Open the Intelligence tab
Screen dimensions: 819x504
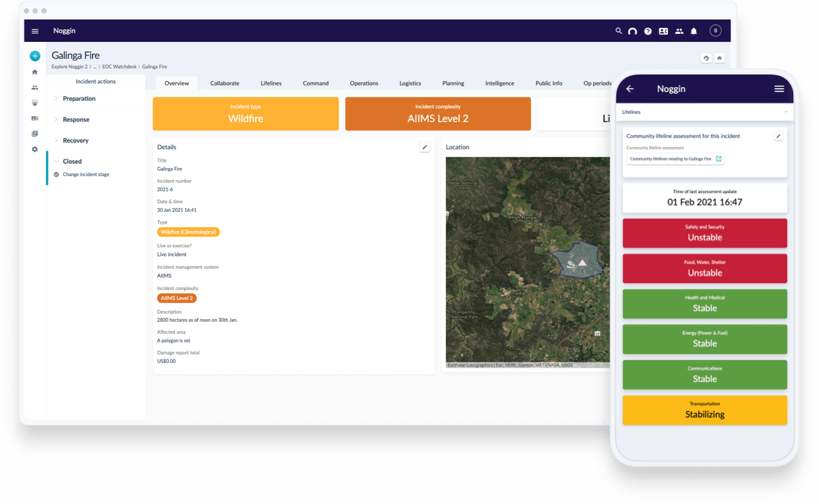(500, 83)
